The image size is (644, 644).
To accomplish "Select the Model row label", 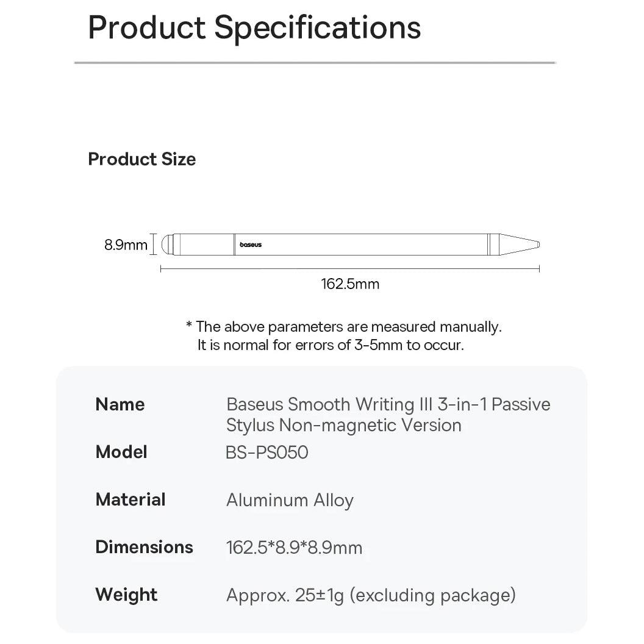I will click(x=121, y=452).
